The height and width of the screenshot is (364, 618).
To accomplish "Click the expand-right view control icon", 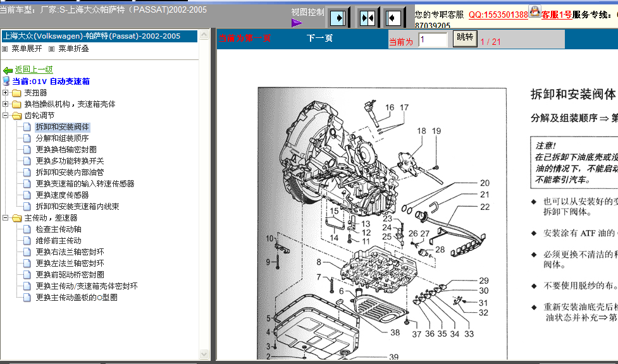I will pos(338,18).
